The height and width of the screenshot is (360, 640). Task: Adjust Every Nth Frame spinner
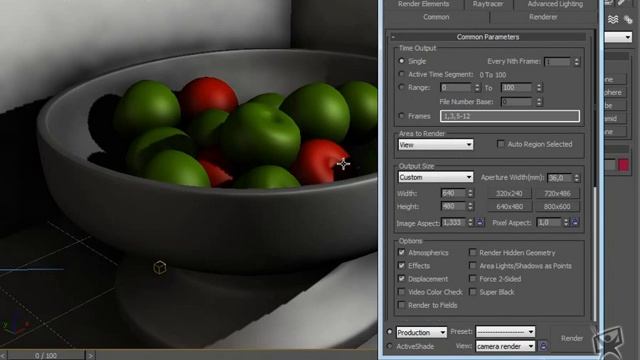[x=576, y=62]
